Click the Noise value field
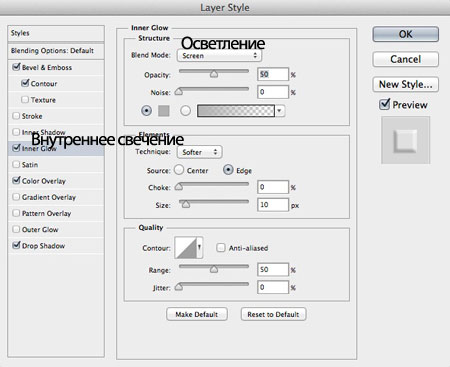 tap(273, 92)
